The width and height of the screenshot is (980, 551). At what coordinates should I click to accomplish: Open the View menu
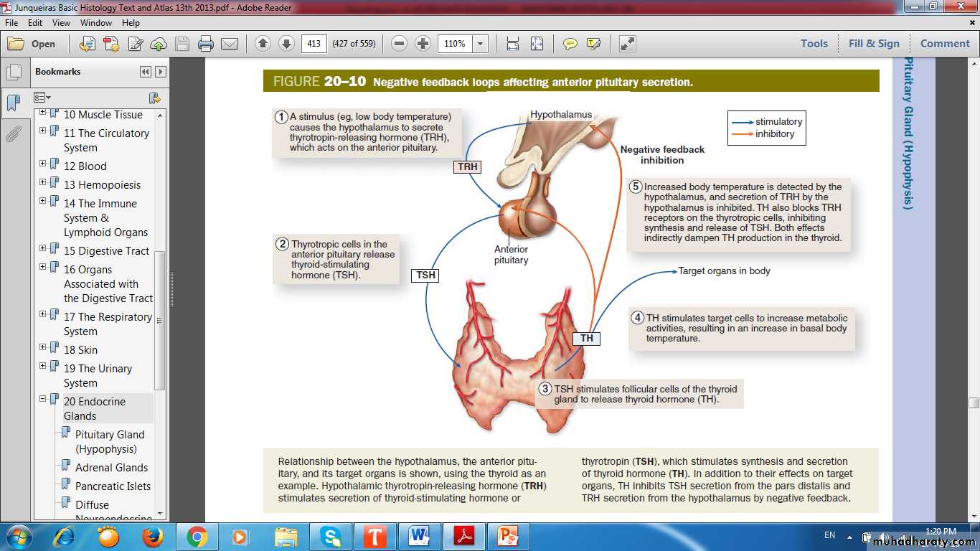point(61,23)
